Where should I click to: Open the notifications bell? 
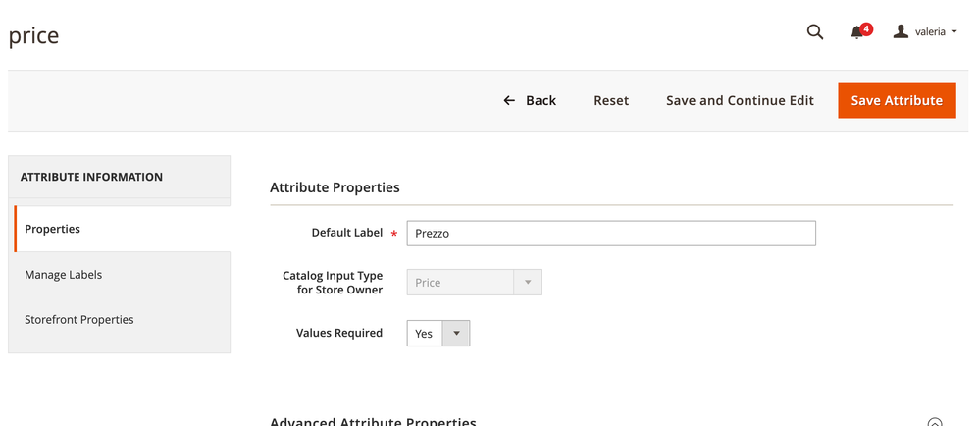coord(857,33)
